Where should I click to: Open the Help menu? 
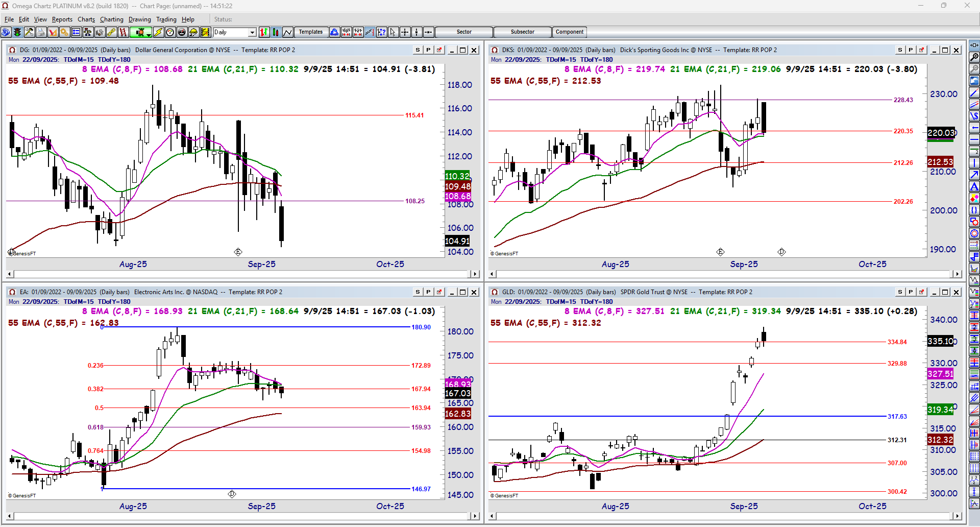pyautogui.click(x=188, y=19)
